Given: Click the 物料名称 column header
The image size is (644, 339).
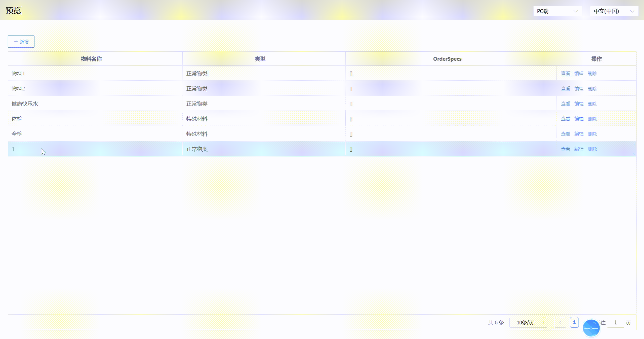Looking at the screenshot, I should [91, 59].
